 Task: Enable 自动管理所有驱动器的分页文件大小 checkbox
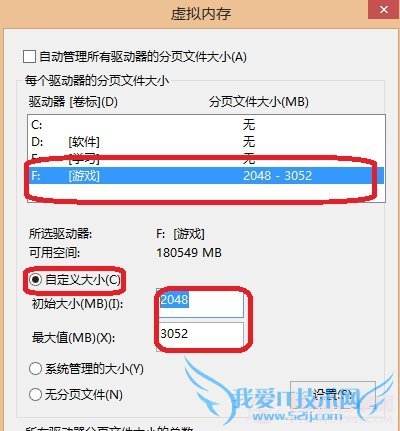tap(29, 56)
